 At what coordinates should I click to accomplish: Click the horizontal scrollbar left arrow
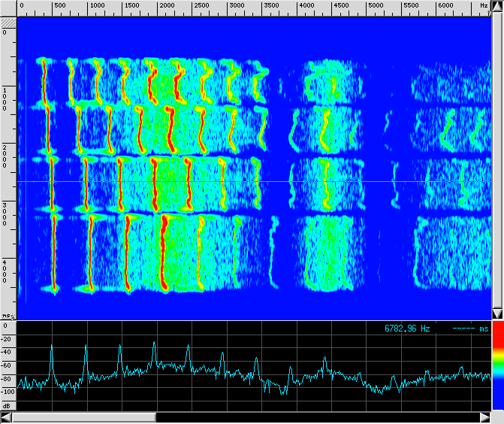pos(6,417)
